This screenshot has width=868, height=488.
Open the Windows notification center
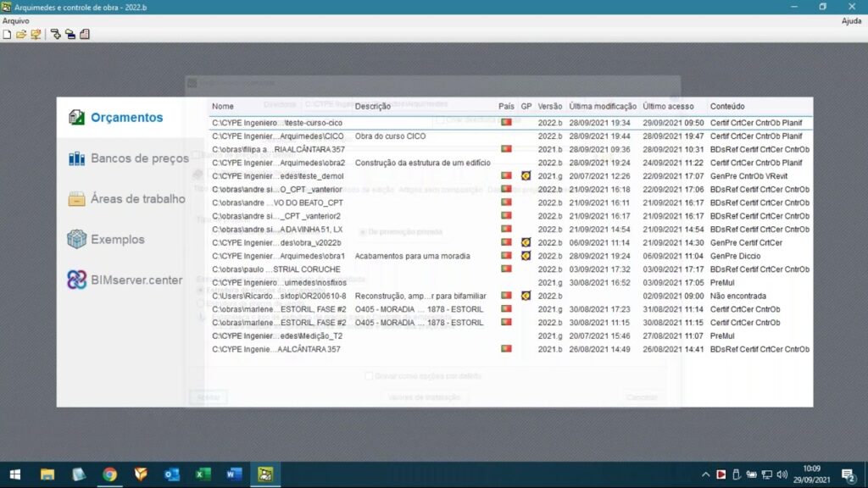847,474
